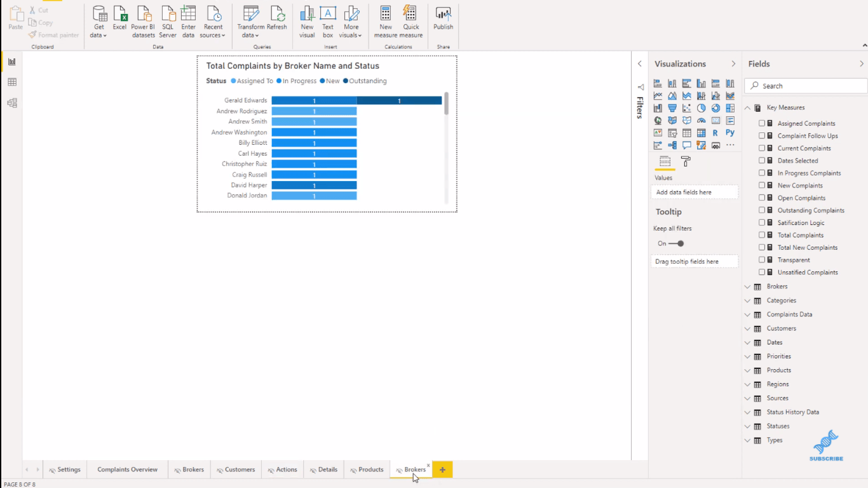This screenshot has width=868, height=488.
Task: Open the Fields well tab icon
Action: pos(665,161)
